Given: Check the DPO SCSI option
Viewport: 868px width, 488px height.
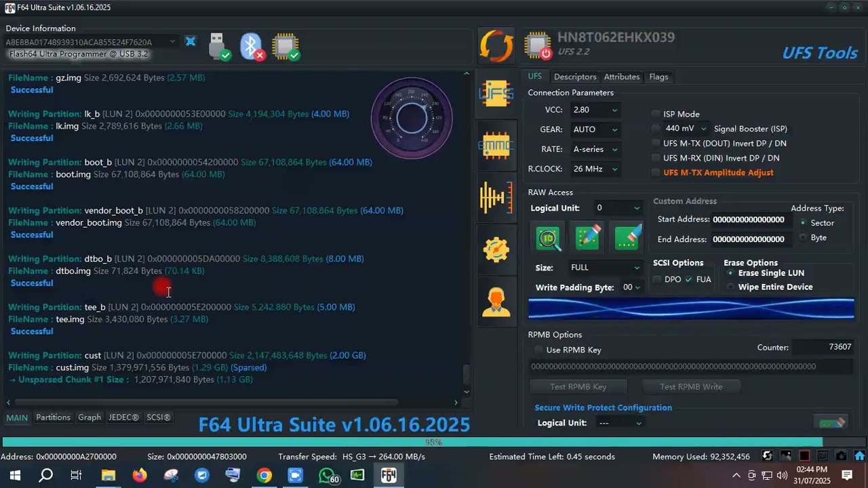Looking at the screenshot, I should [657, 279].
